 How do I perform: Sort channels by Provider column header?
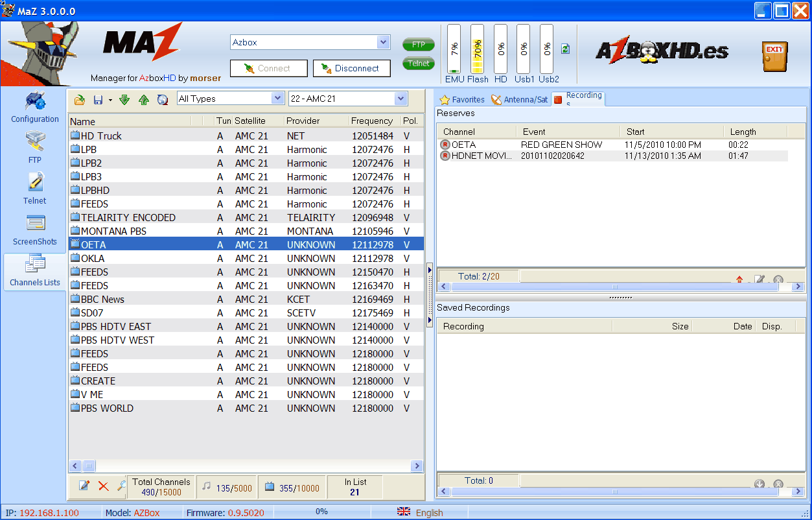(x=316, y=121)
